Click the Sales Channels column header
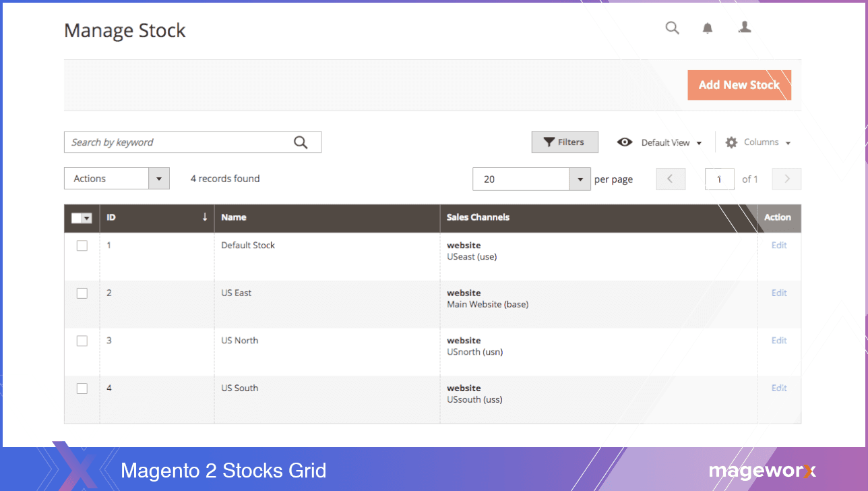 [478, 217]
